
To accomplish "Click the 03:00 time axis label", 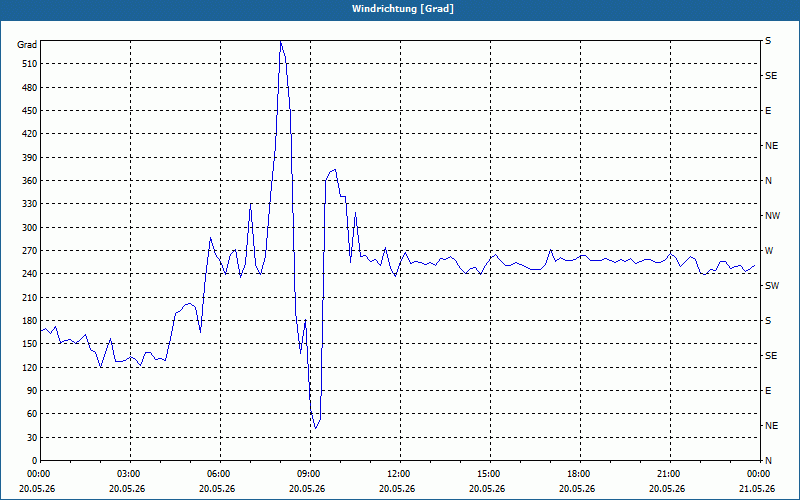I will [130, 474].
